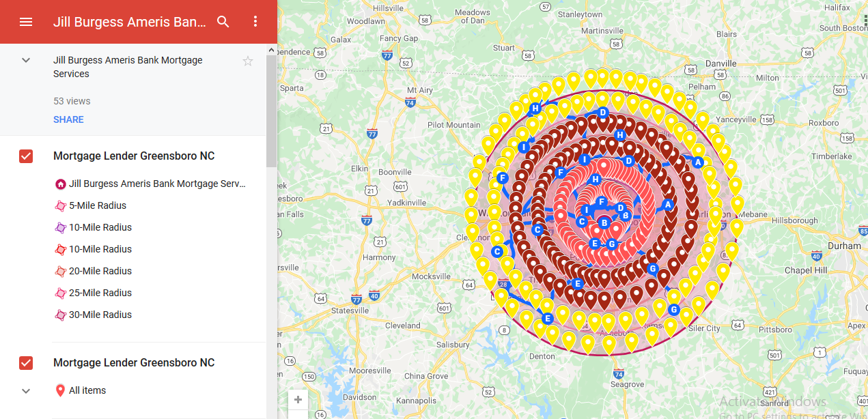Click the map title in the red header
The height and width of the screenshot is (419, 868).
(x=130, y=22)
